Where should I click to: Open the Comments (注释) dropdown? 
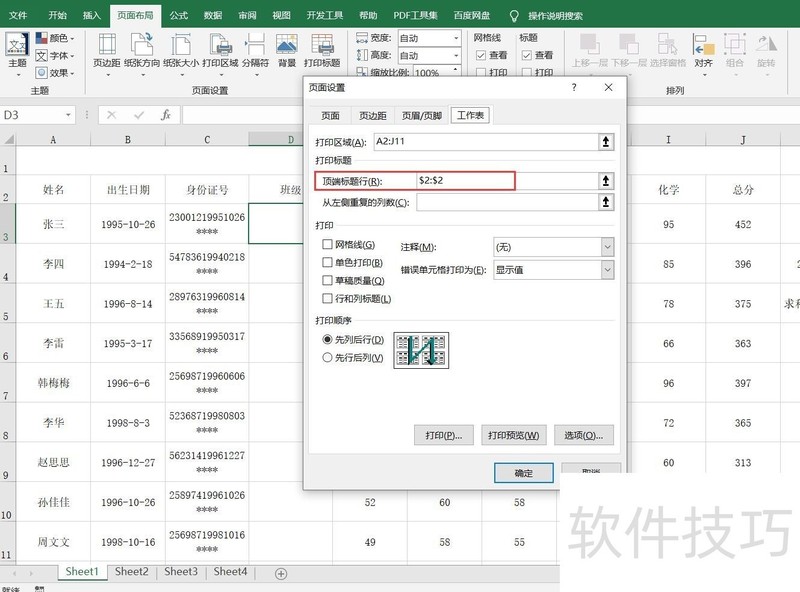[607, 247]
